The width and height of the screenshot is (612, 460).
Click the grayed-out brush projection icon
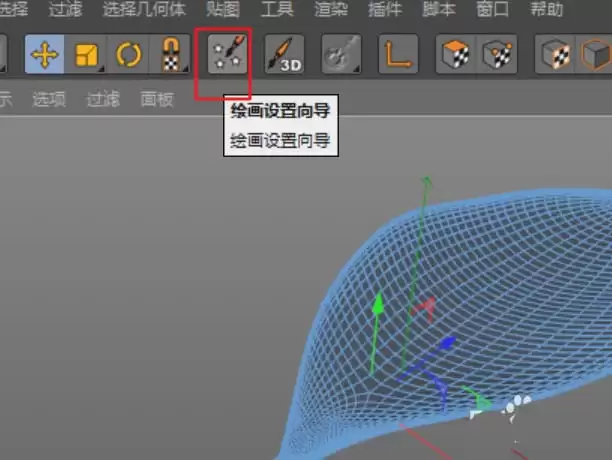[341, 55]
